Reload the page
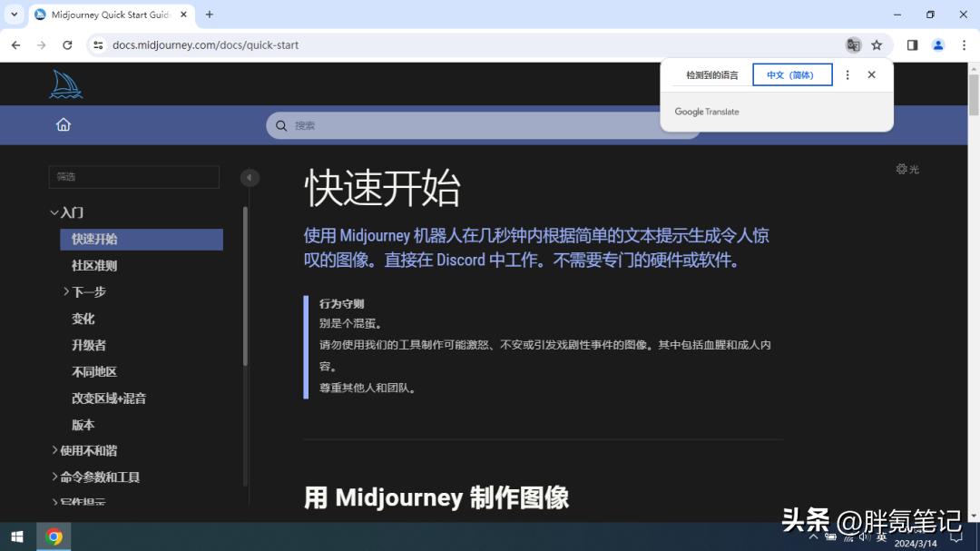Screen dimensions: 980x551 tap(68, 44)
